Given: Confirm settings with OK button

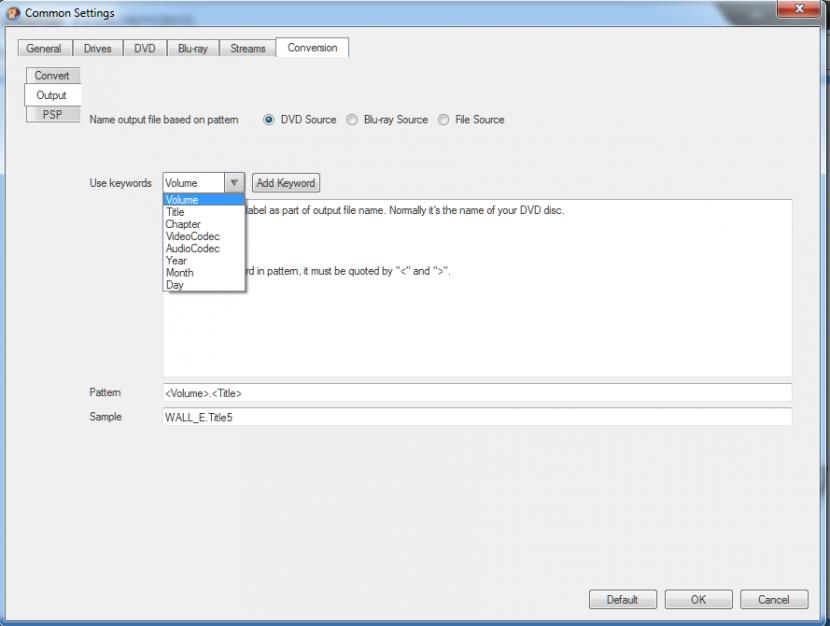Looking at the screenshot, I should tap(698, 600).
